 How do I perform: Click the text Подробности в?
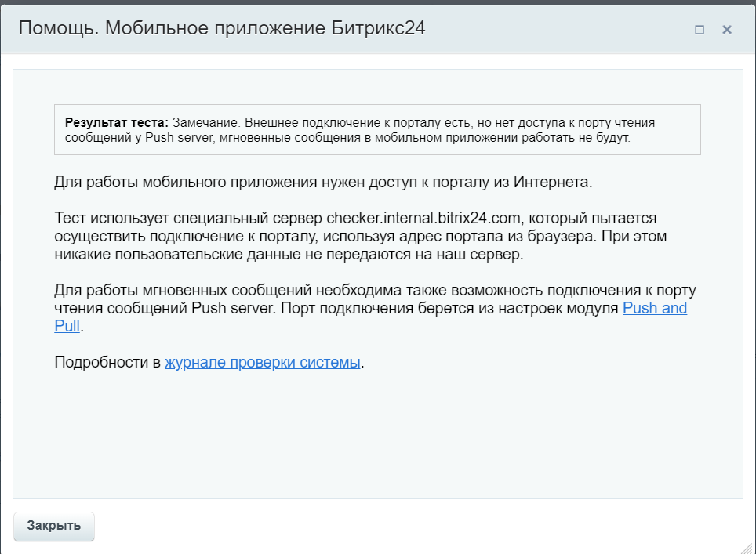(x=107, y=362)
